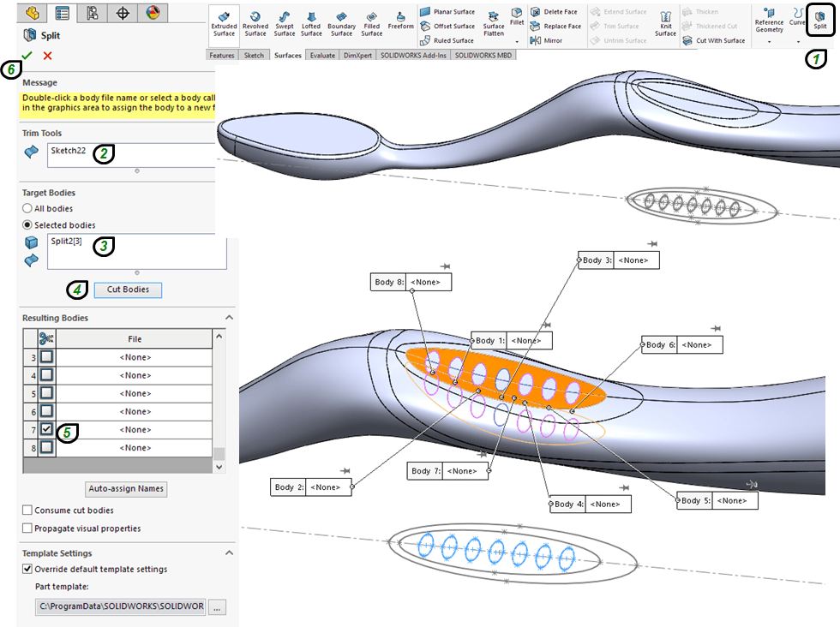Open the Reference Geometry dropdown
The width and height of the screenshot is (840, 627).
[769, 41]
